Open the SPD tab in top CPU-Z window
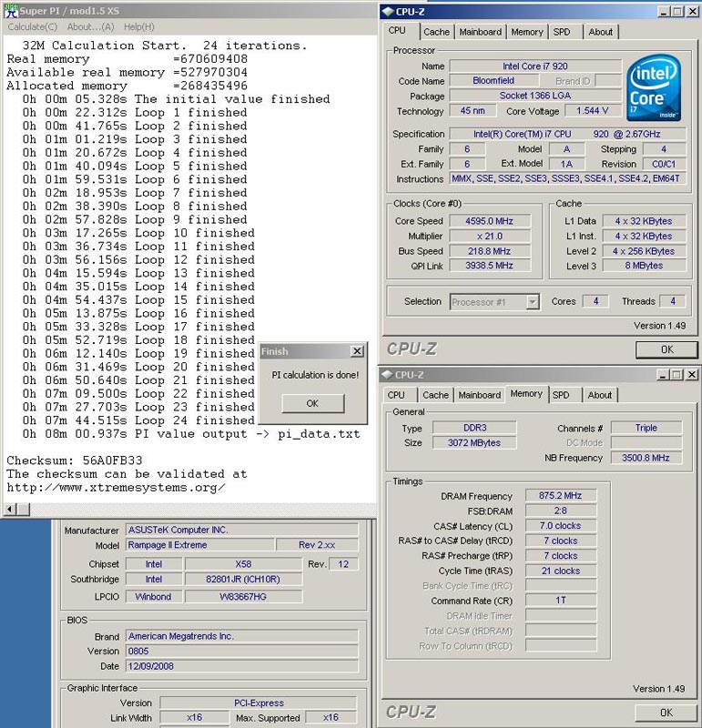This screenshot has width=702, height=728. point(562,32)
